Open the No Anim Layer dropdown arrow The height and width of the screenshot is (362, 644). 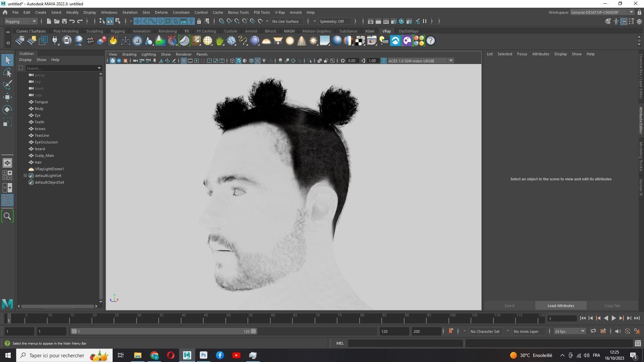tap(508, 331)
